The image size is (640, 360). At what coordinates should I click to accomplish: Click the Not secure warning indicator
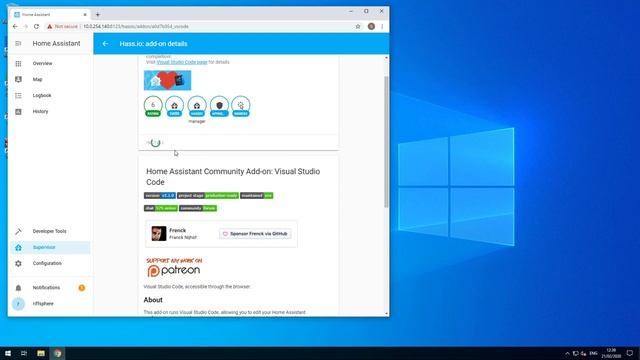(62, 27)
